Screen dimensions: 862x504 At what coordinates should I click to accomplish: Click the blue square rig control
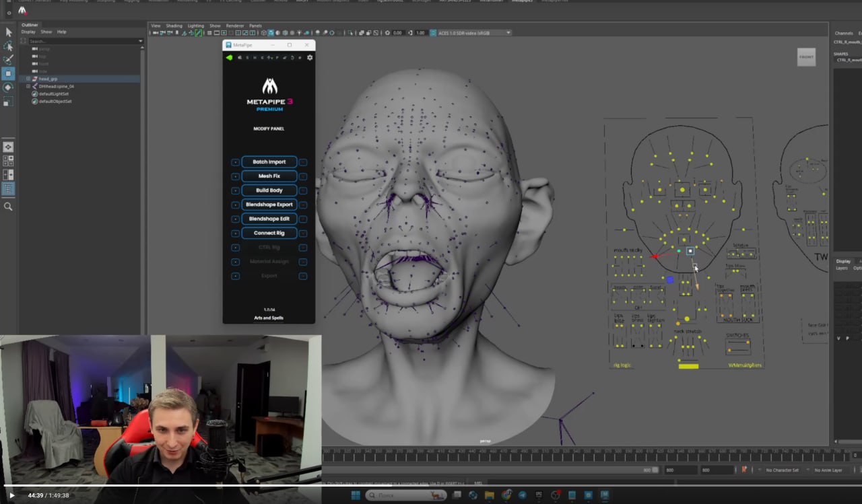click(670, 279)
